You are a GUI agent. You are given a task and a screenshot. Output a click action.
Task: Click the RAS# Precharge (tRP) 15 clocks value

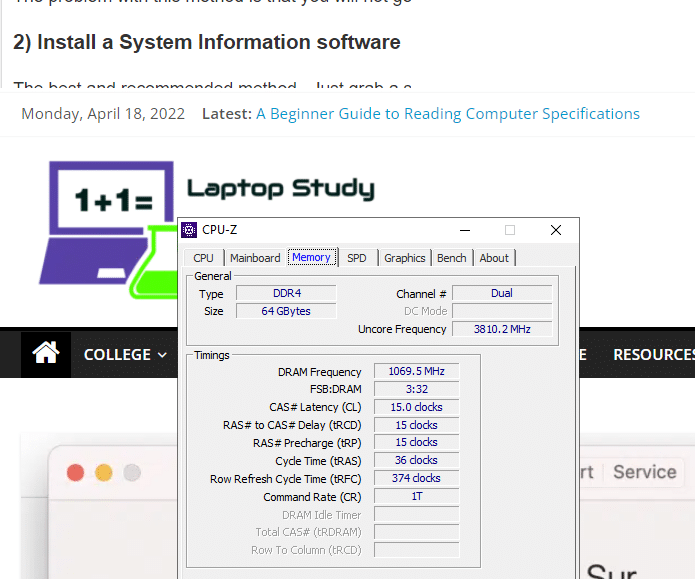click(417, 442)
